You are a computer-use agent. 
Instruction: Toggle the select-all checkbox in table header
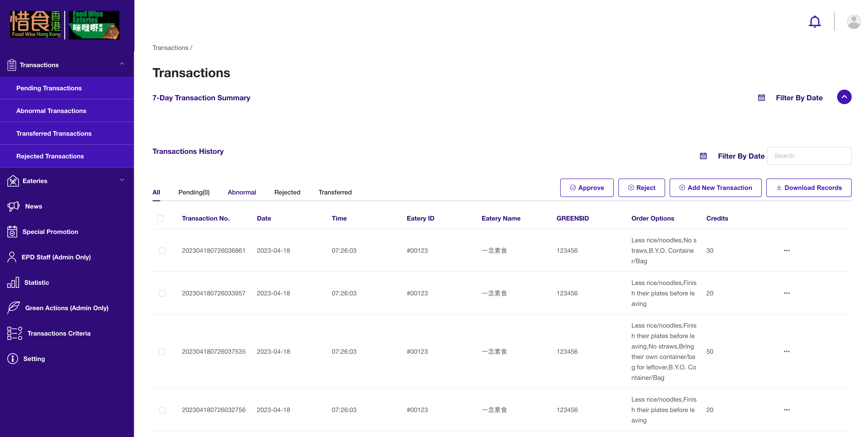coord(160,218)
